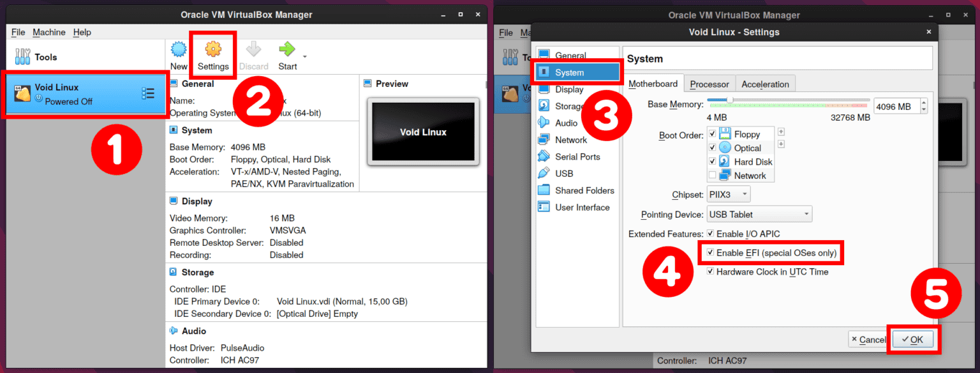Open the Machine menu

[x=49, y=32]
